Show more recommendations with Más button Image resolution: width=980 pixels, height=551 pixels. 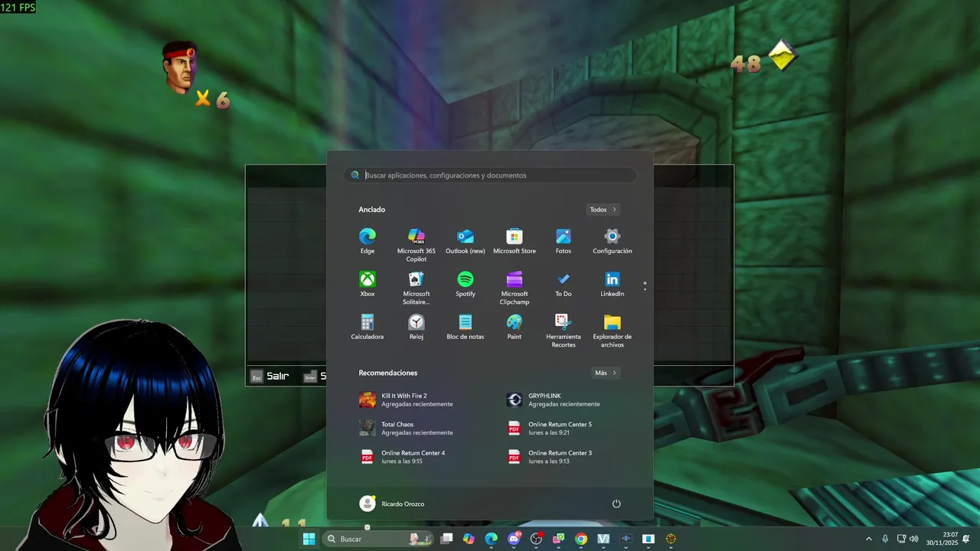[606, 373]
